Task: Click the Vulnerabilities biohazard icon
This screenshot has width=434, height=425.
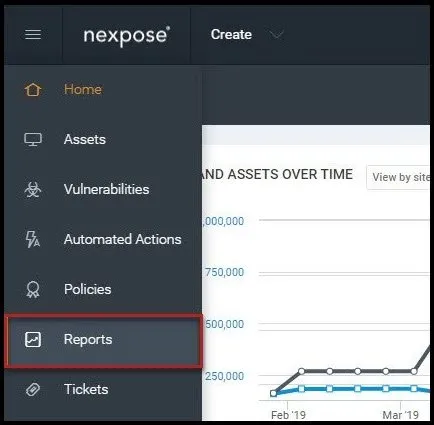Action: pyautogui.click(x=33, y=189)
